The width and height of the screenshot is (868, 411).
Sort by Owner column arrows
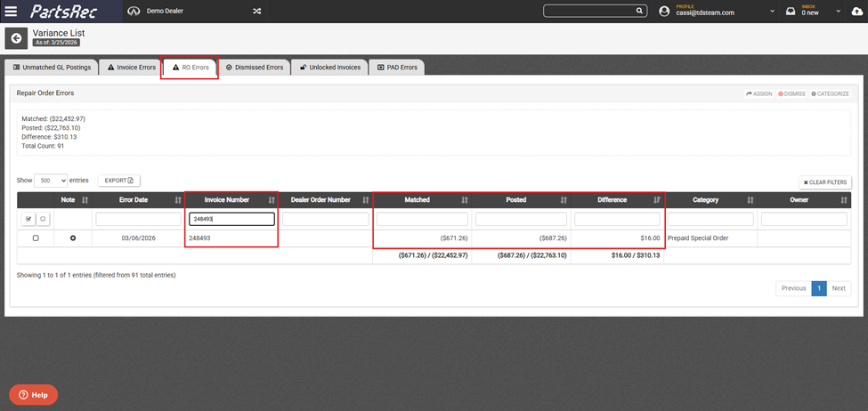(844, 200)
